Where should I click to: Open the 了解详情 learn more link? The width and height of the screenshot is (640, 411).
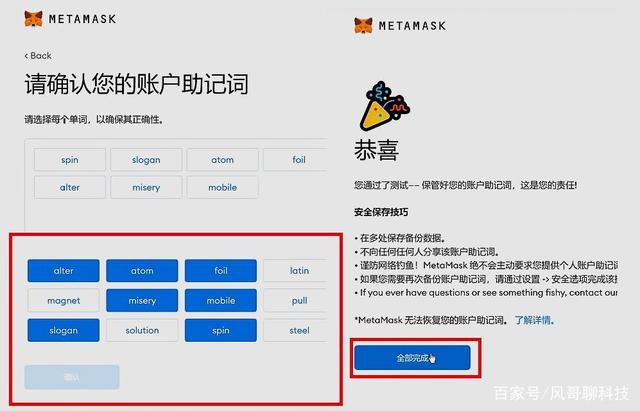(x=534, y=320)
